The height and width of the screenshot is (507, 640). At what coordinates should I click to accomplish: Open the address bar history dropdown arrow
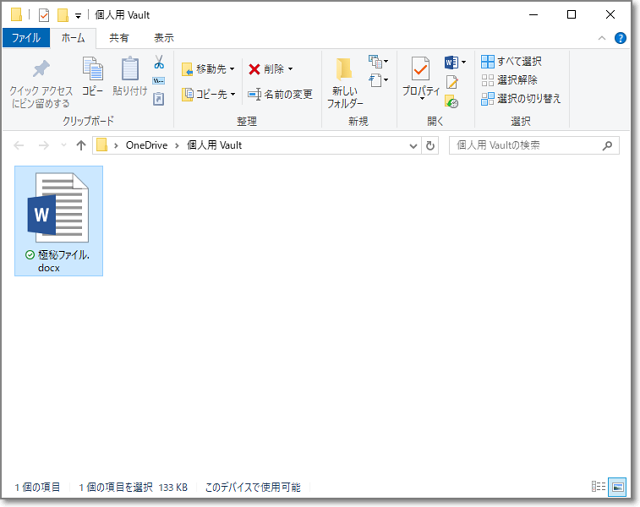(x=414, y=145)
